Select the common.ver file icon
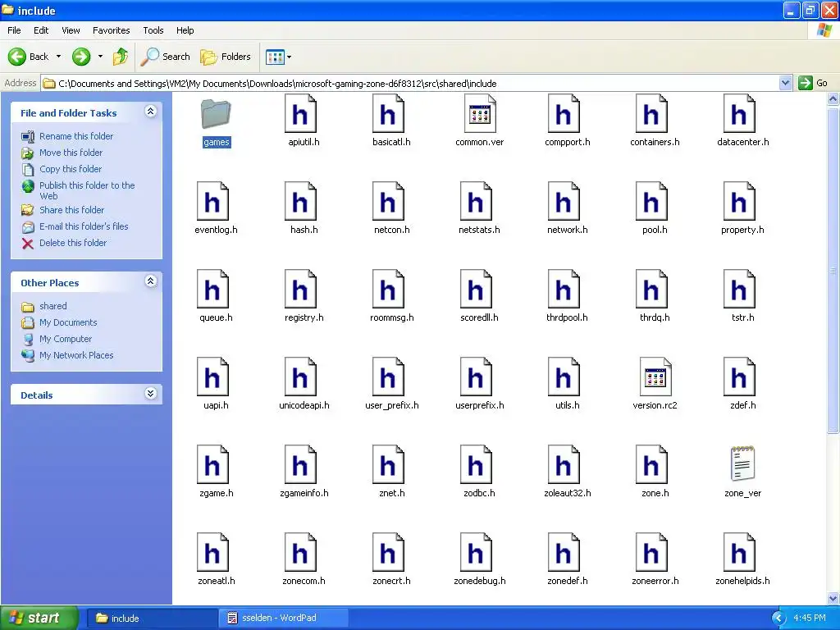This screenshot has width=840, height=630. pos(479,113)
